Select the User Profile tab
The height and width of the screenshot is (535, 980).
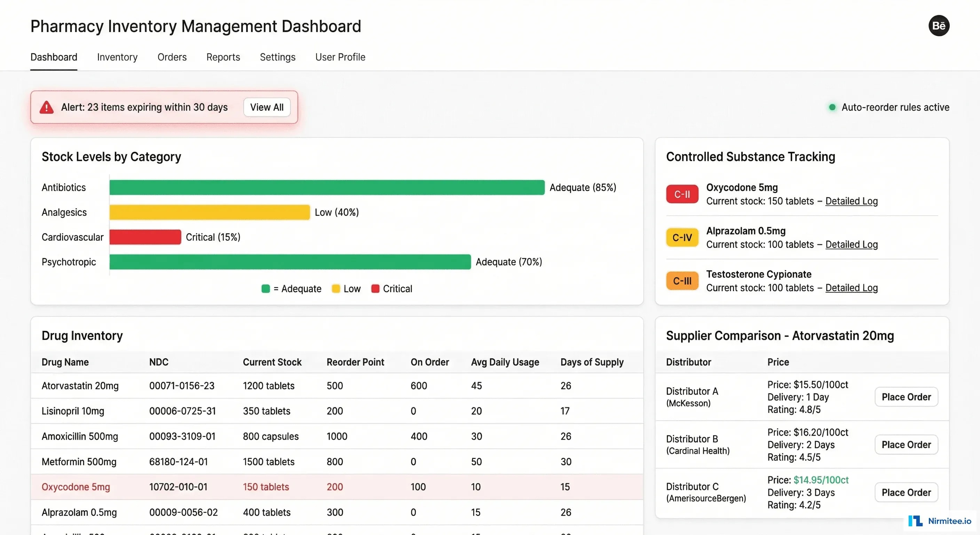[340, 57]
